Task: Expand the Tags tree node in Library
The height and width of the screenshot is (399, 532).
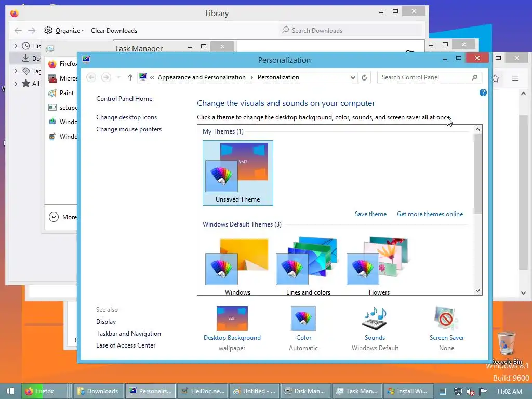Action: (16, 71)
